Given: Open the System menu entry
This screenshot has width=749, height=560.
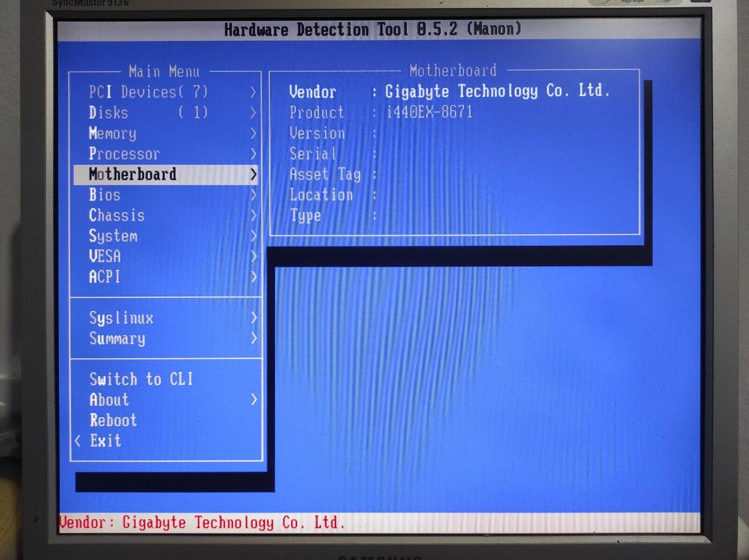Looking at the screenshot, I should 113,236.
